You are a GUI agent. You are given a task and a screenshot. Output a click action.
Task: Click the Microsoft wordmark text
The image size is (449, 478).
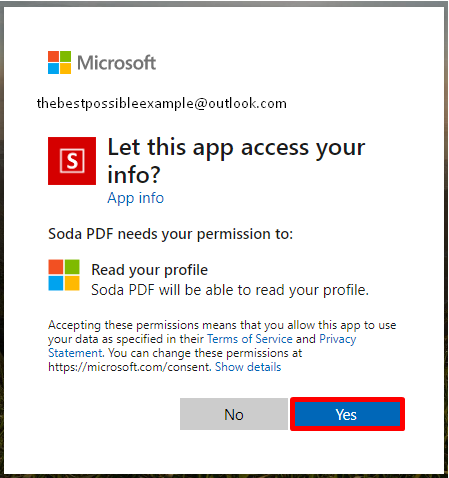pyautogui.click(x=117, y=62)
